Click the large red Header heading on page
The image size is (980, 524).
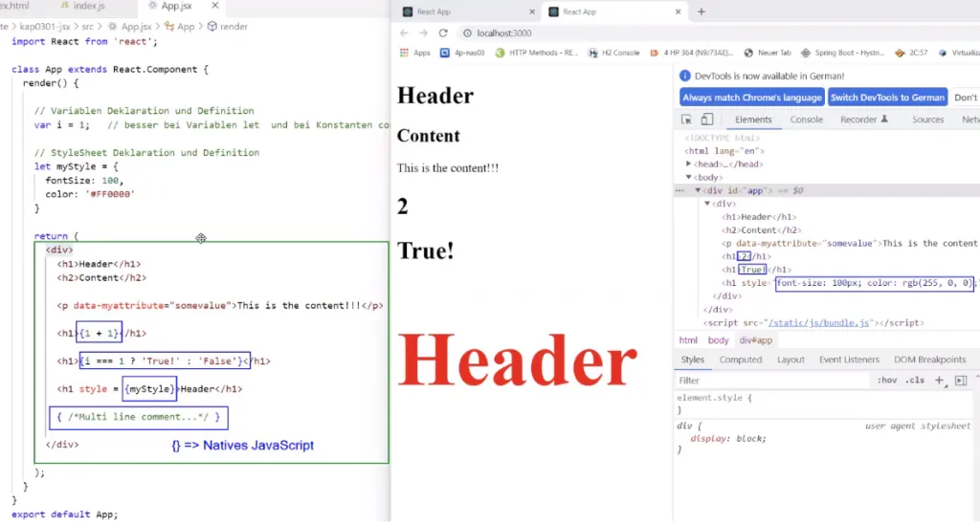518,360
